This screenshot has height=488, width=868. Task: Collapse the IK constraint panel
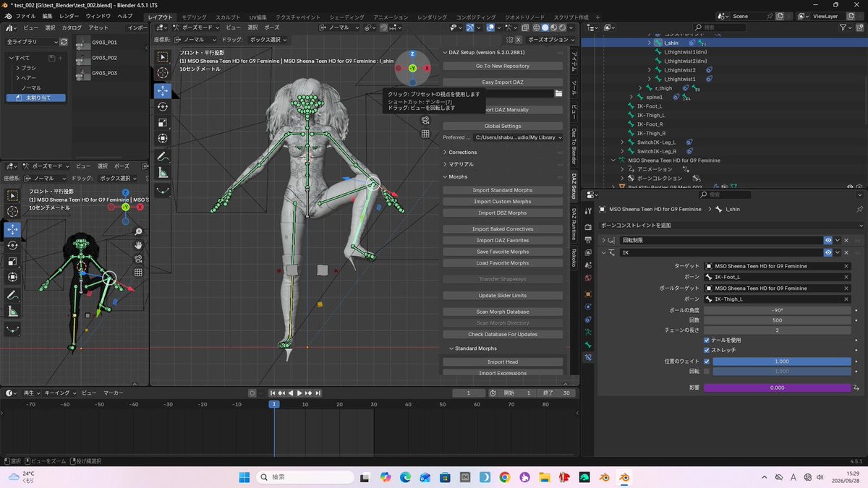pos(603,252)
